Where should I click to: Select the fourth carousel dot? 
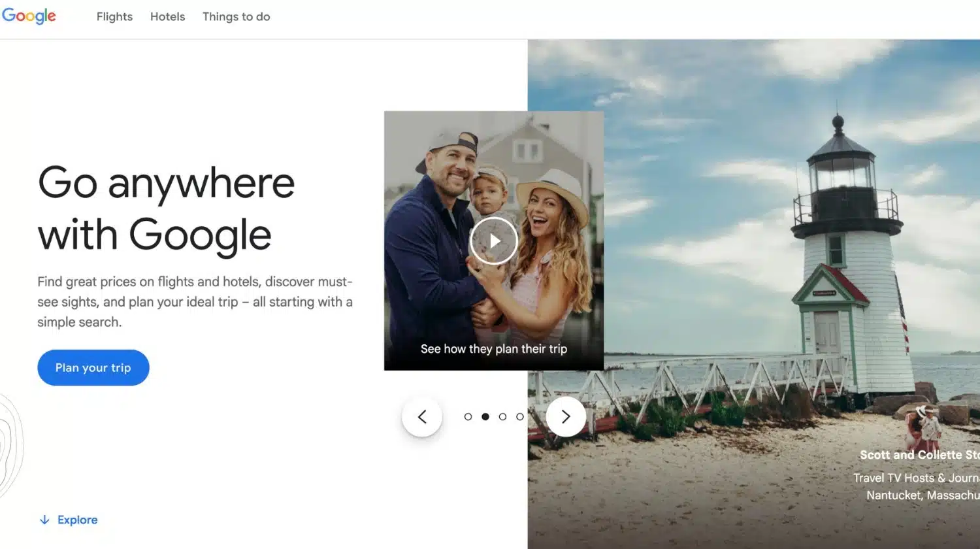519,416
